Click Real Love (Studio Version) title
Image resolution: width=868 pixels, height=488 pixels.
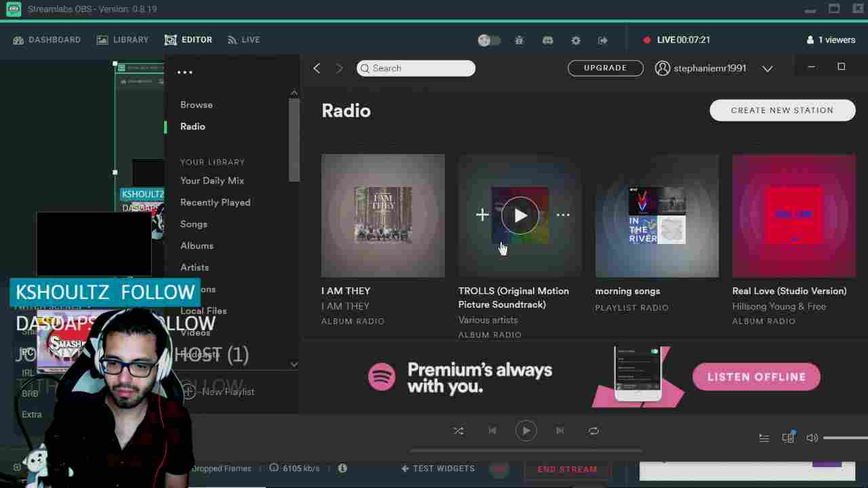click(789, 291)
